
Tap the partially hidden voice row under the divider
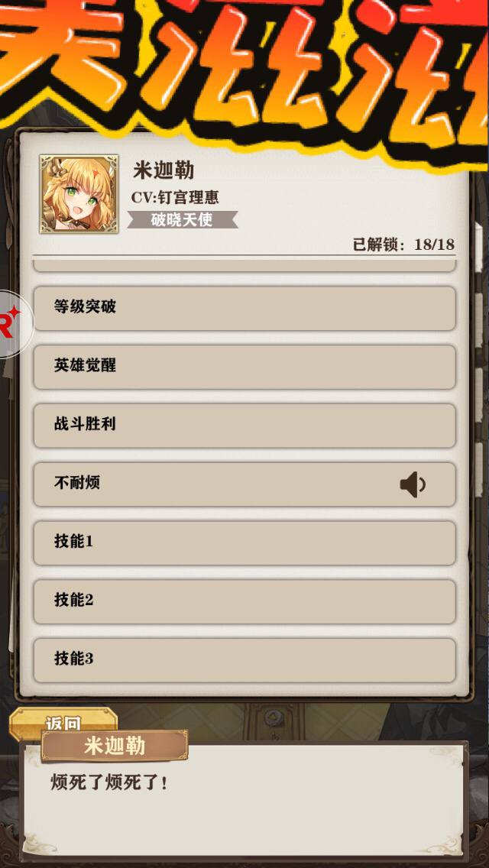pos(244,266)
